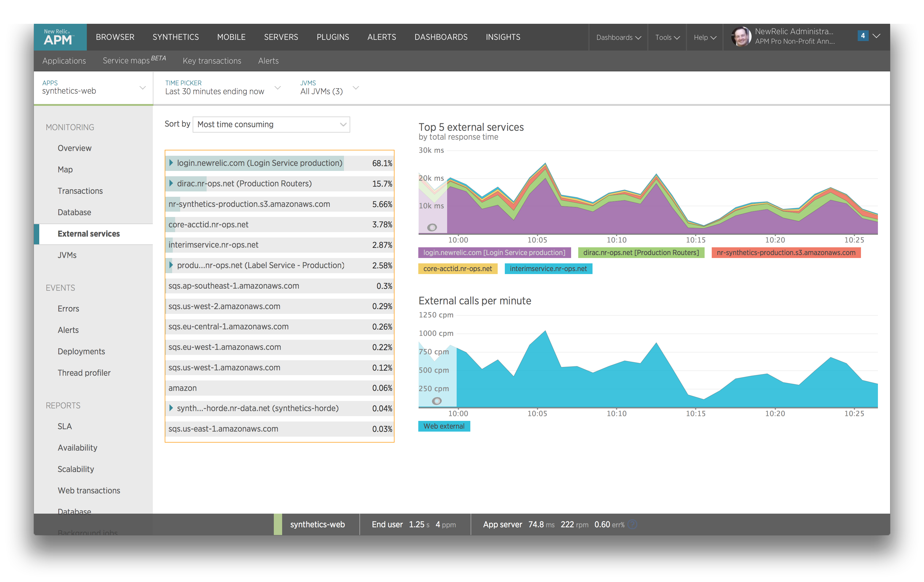
Task: Open the Tools dropdown menu
Action: point(667,37)
